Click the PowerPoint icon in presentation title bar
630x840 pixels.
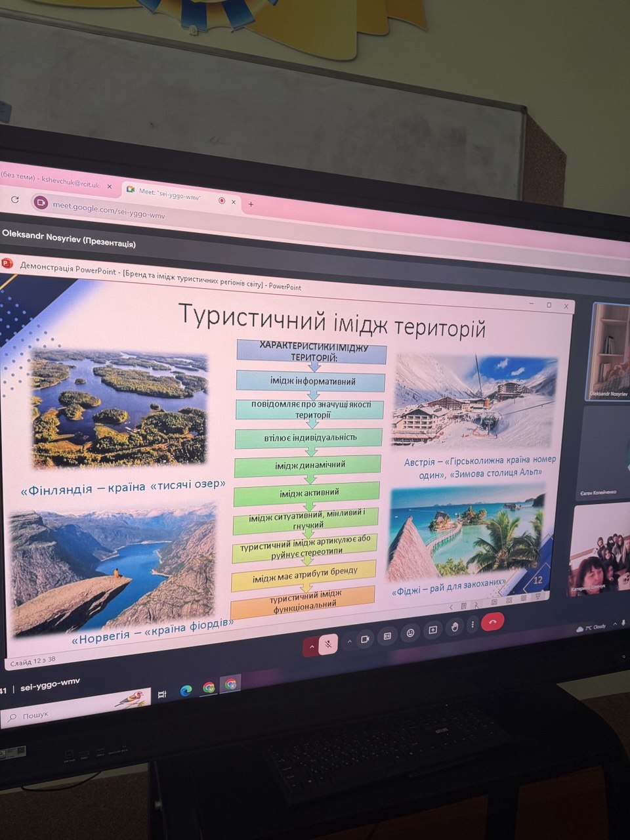[x=8, y=262]
